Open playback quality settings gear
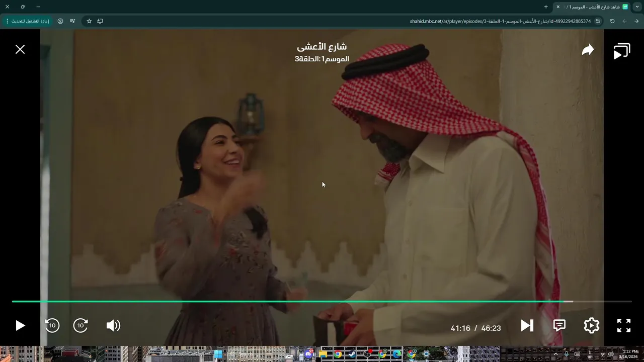Image resolution: width=644 pixels, height=362 pixels. point(591,326)
